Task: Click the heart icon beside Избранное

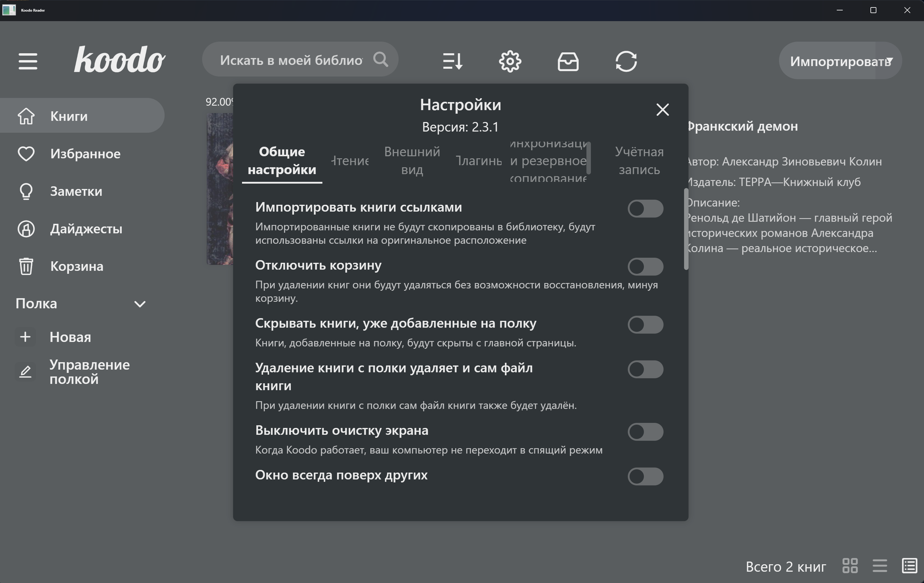Action: pyautogui.click(x=26, y=154)
